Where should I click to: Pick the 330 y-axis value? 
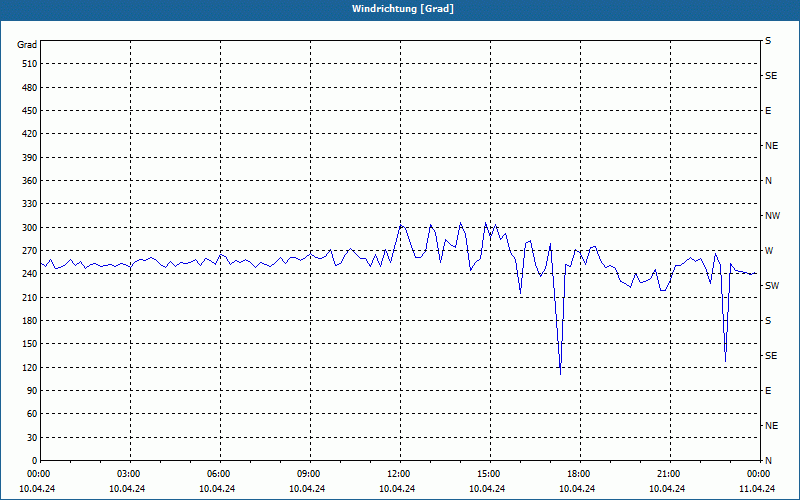tap(30, 204)
